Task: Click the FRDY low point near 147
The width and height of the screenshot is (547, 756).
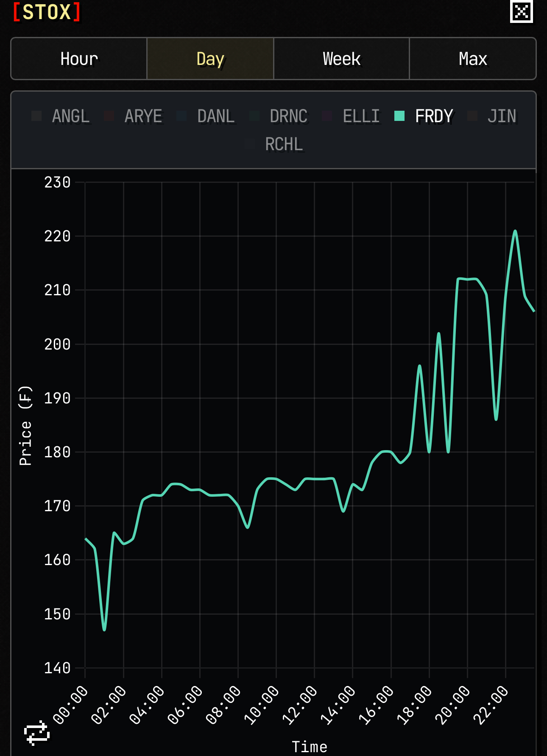Action: pyautogui.click(x=104, y=630)
